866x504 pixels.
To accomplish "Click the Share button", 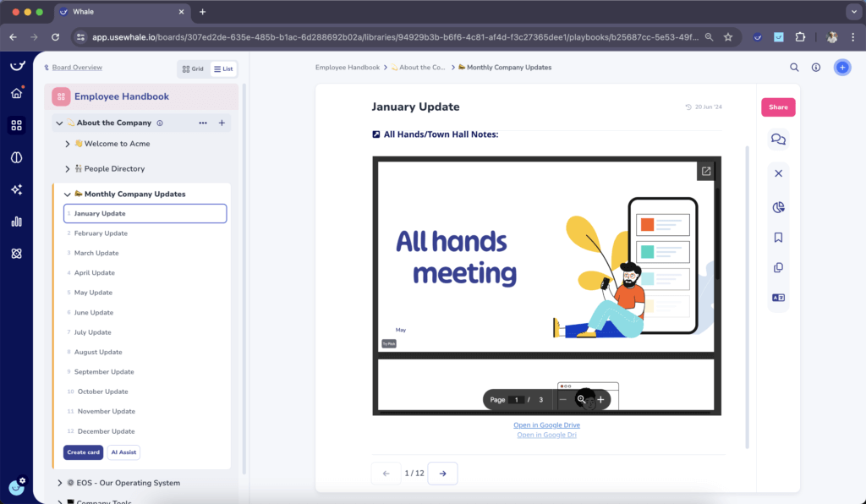I will [777, 107].
